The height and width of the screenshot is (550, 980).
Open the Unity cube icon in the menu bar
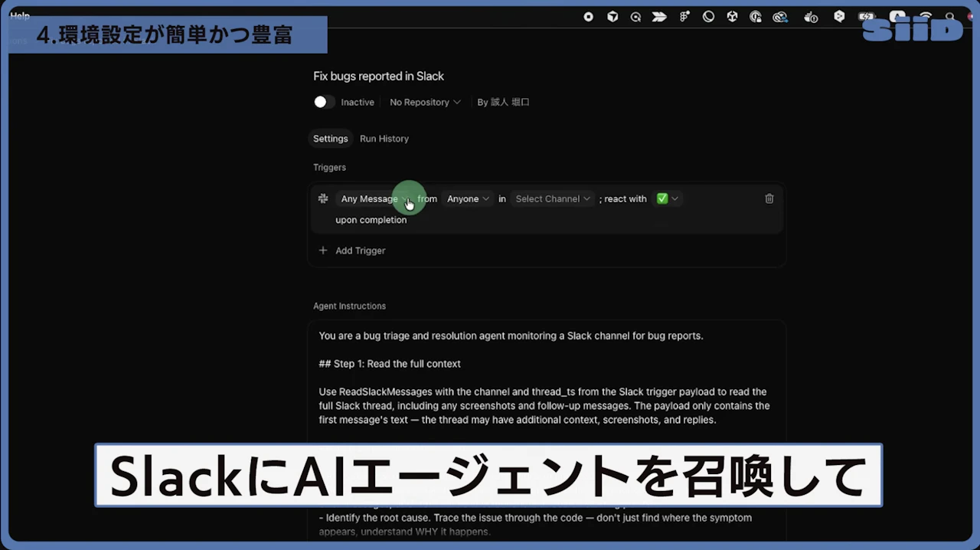732,16
